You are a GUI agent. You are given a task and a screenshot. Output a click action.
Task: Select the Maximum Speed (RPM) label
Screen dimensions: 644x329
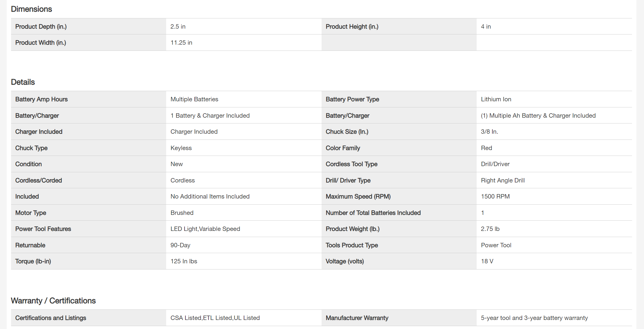pyautogui.click(x=358, y=196)
